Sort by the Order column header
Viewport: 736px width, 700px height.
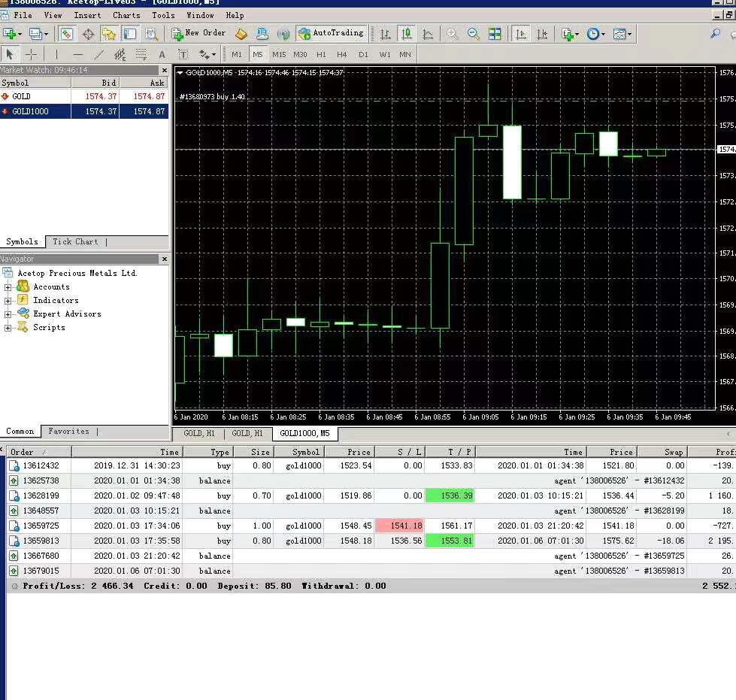click(38, 452)
